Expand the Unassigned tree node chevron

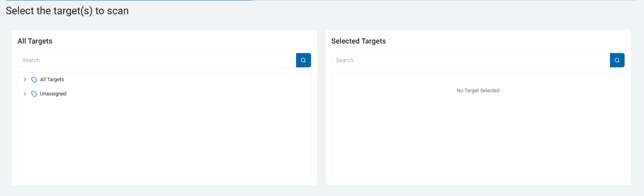(x=25, y=94)
